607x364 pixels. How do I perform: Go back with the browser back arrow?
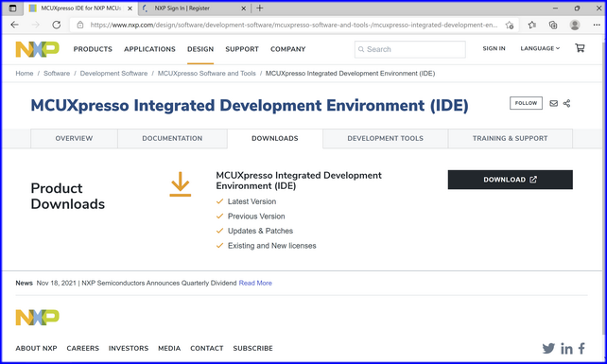[x=15, y=25]
